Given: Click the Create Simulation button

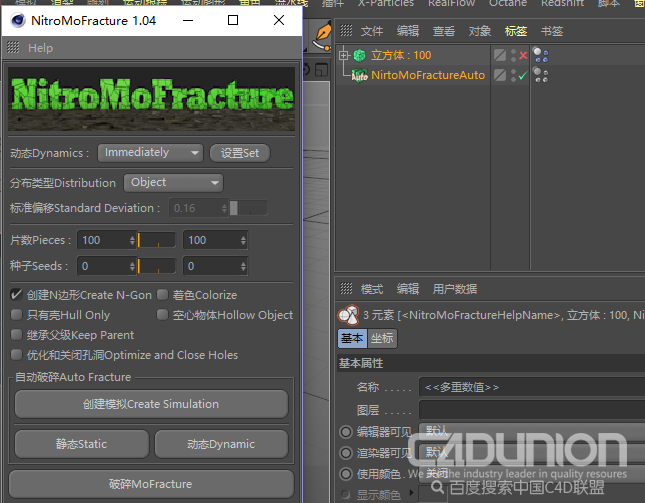Looking at the screenshot, I should point(151,404).
